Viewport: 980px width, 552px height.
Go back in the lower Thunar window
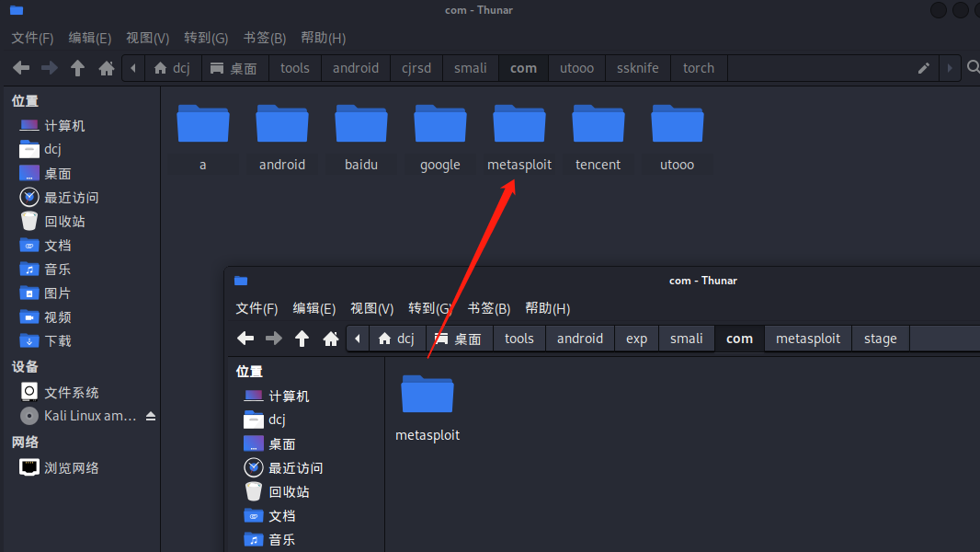(245, 339)
